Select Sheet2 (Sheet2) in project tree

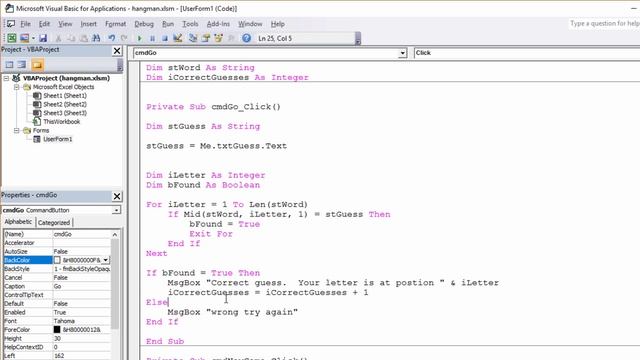[x=64, y=104]
